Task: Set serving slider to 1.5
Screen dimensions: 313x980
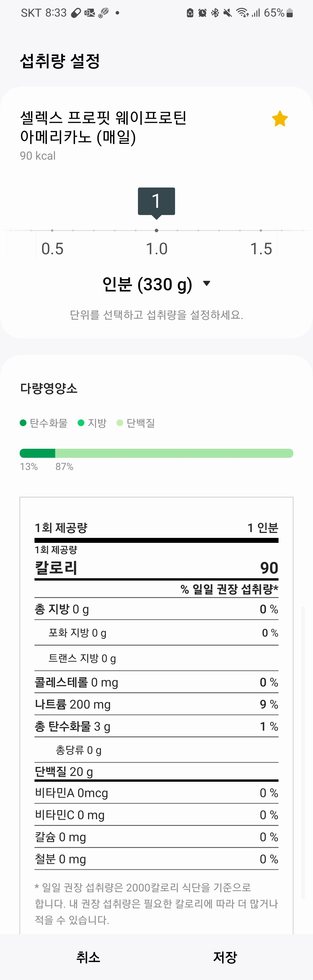Action: pyautogui.click(x=261, y=230)
